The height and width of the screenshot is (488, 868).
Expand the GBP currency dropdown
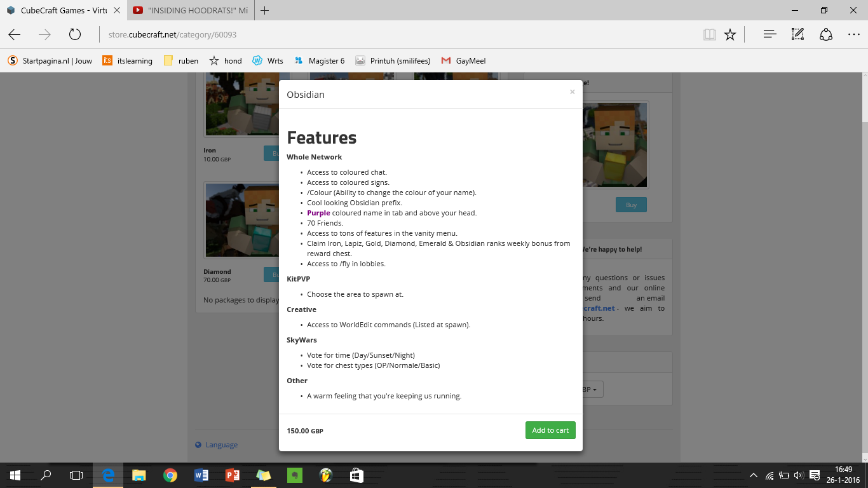[593, 389]
